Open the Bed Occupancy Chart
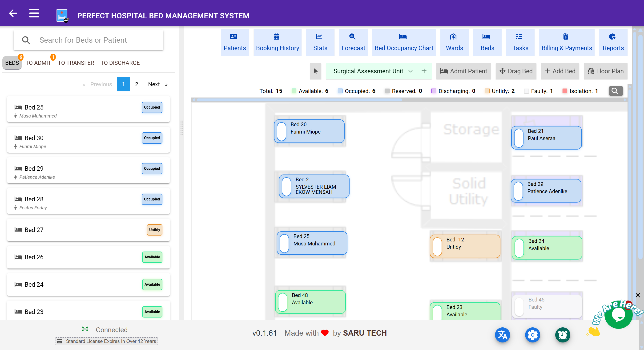The width and height of the screenshot is (644, 350). point(403,42)
